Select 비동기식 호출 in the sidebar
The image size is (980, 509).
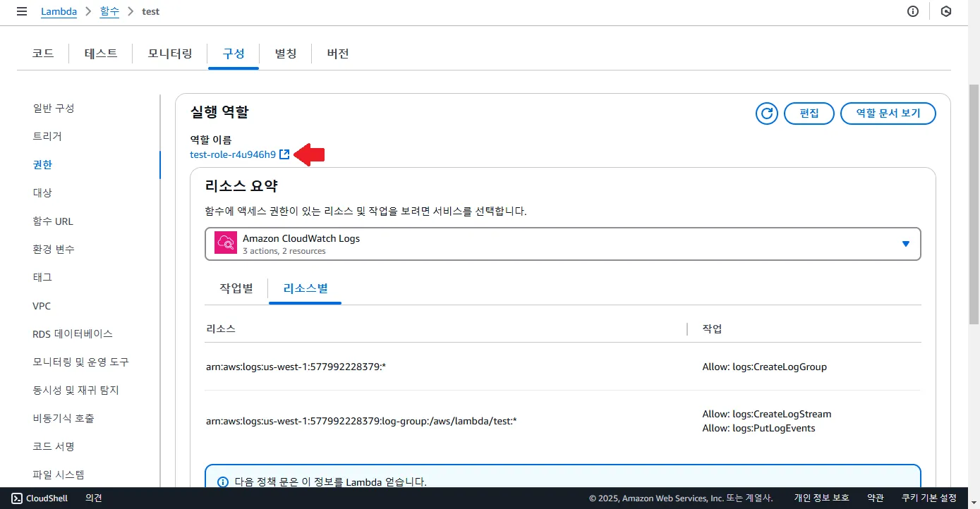[63, 419]
